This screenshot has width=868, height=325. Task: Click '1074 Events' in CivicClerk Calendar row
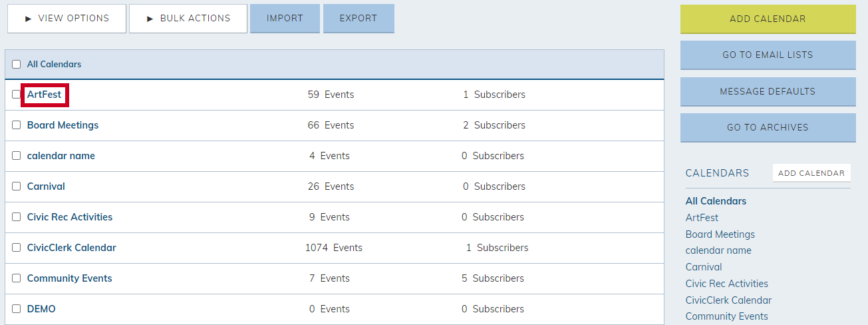click(334, 248)
